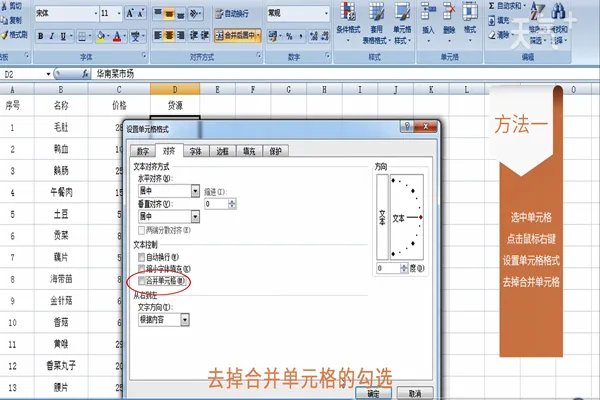The image size is (600, 400).
Task: Open Format as Table (套用表格格式)
Action: coord(376,22)
